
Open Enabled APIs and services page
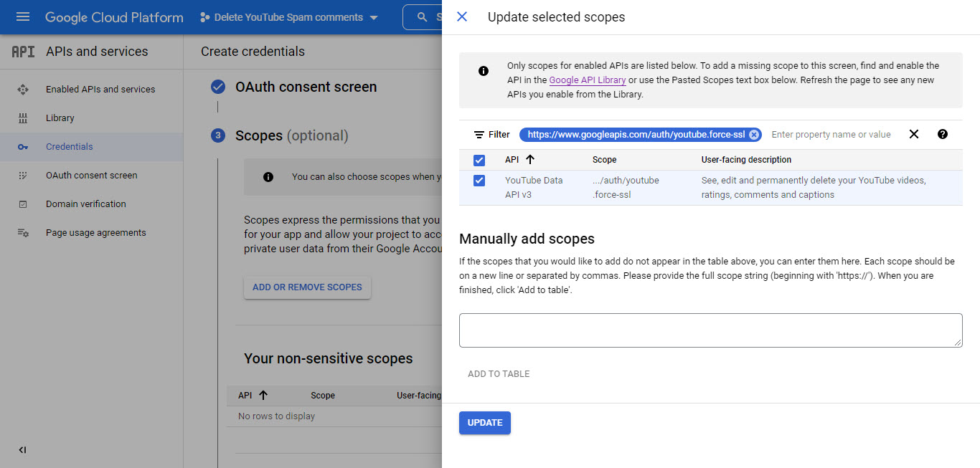[x=100, y=90]
